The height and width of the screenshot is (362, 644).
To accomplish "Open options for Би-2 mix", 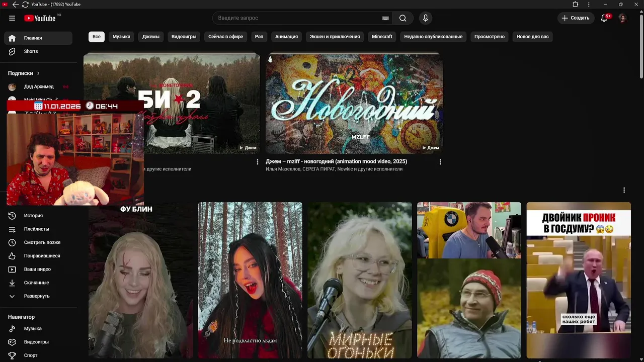I will 258,162.
